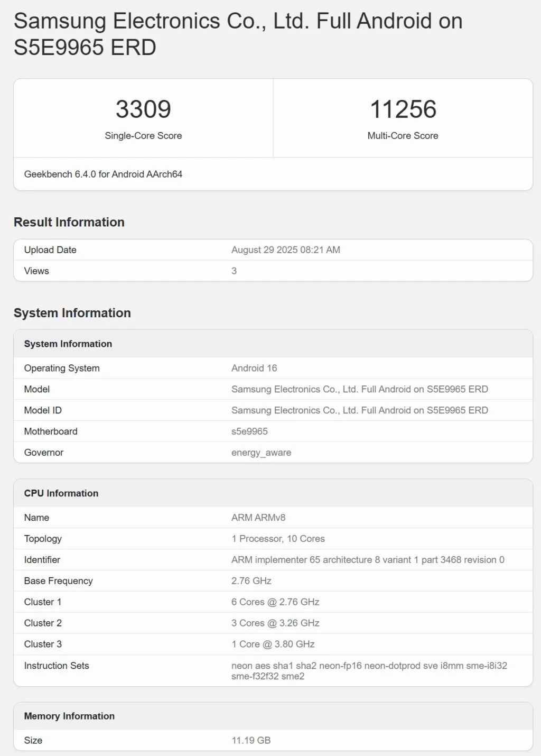Image resolution: width=541 pixels, height=756 pixels.
Task: Select the CPU Information panel header
Action: point(61,493)
